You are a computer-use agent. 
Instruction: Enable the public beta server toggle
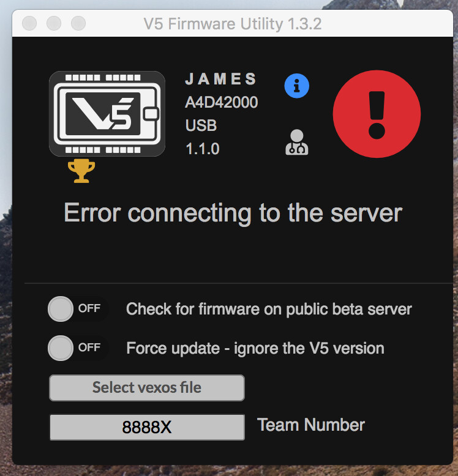tap(77, 309)
